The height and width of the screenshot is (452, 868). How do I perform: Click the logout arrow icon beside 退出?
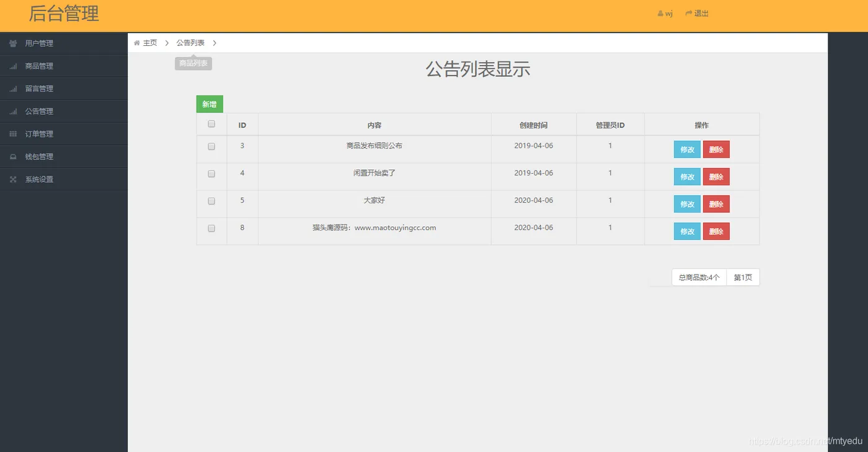point(688,13)
